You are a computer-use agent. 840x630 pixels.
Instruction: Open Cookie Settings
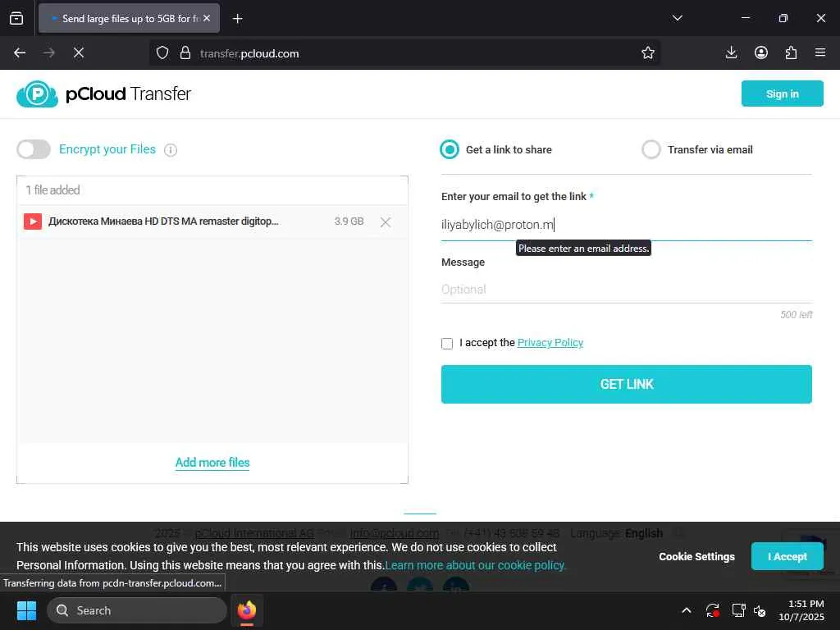[x=696, y=557]
